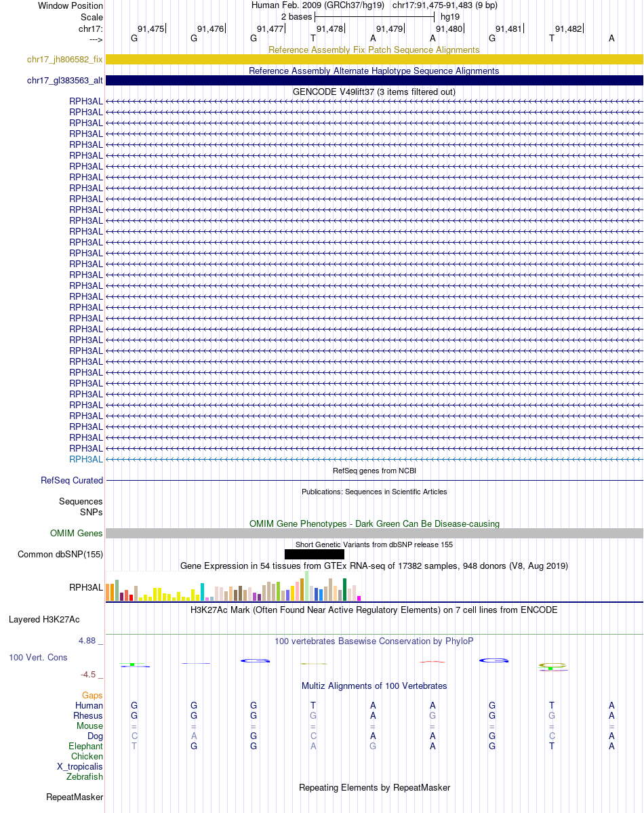Image resolution: width=644 pixels, height=813 pixels.
Task: Select the Dog species label
Action: (x=95, y=736)
